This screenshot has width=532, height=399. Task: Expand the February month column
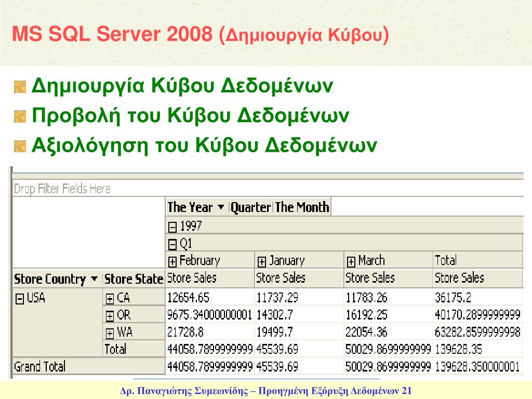click(172, 262)
